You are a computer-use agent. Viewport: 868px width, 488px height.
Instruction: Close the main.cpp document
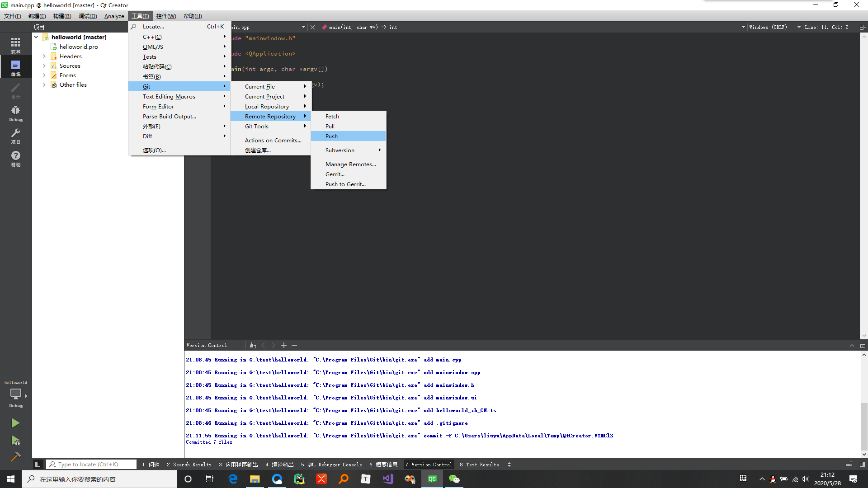pyautogui.click(x=312, y=27)
